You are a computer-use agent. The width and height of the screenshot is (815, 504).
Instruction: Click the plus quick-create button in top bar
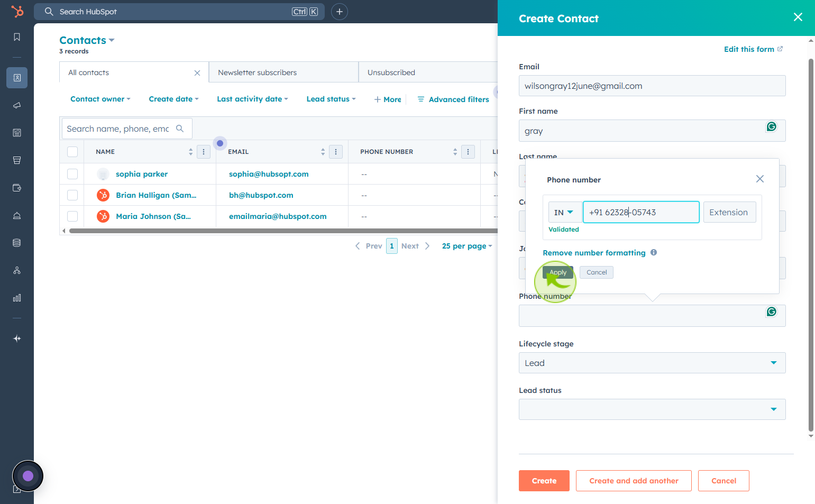tap(340, 12)
